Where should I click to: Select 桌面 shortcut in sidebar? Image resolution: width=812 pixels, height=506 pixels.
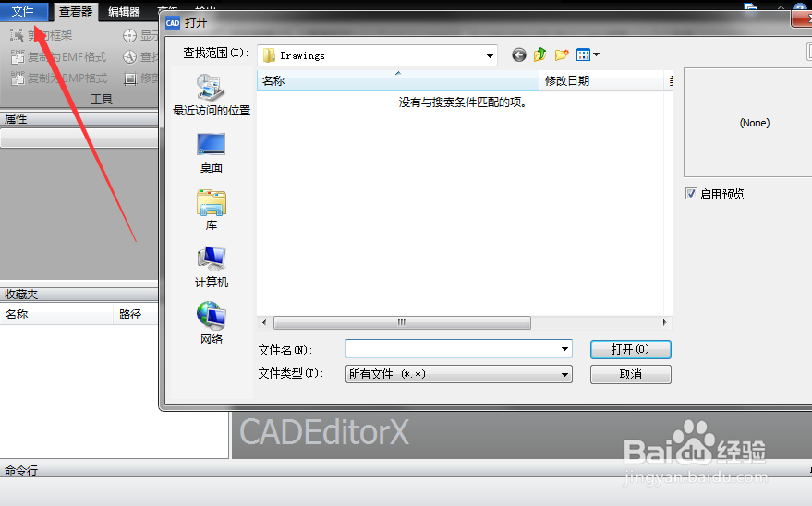click(211, 153)
